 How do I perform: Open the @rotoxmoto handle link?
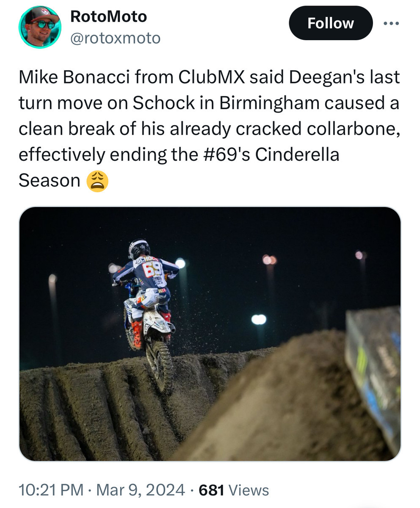115,39
